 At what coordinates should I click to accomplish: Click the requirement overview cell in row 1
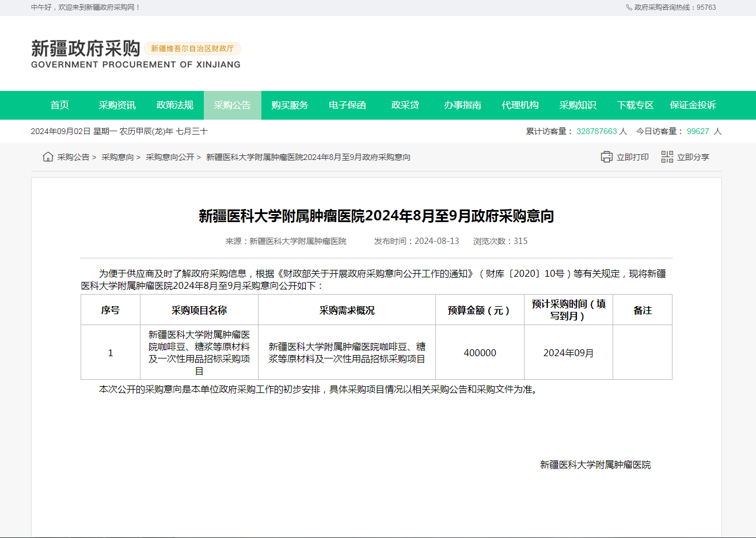point(347,353)
